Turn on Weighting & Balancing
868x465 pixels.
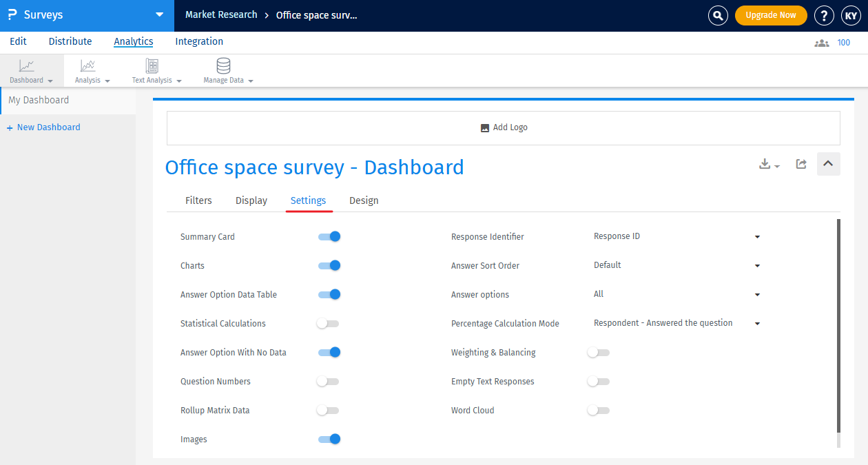pyautogui.click(x=598, y=352)
